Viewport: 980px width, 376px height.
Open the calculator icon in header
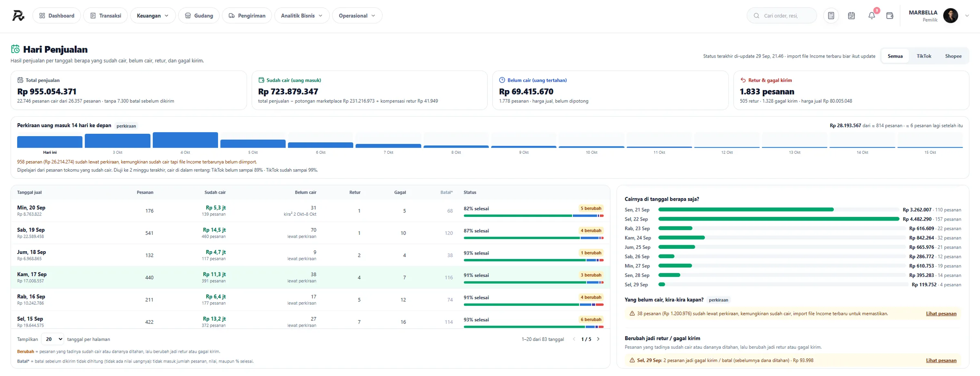[x=831, y=15]
